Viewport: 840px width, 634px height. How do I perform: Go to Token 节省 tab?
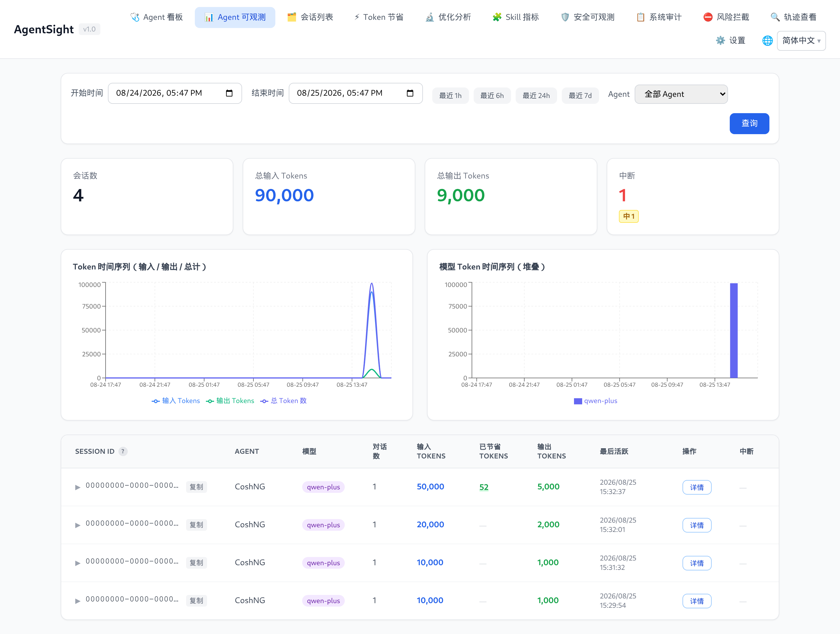pos(379,17)
